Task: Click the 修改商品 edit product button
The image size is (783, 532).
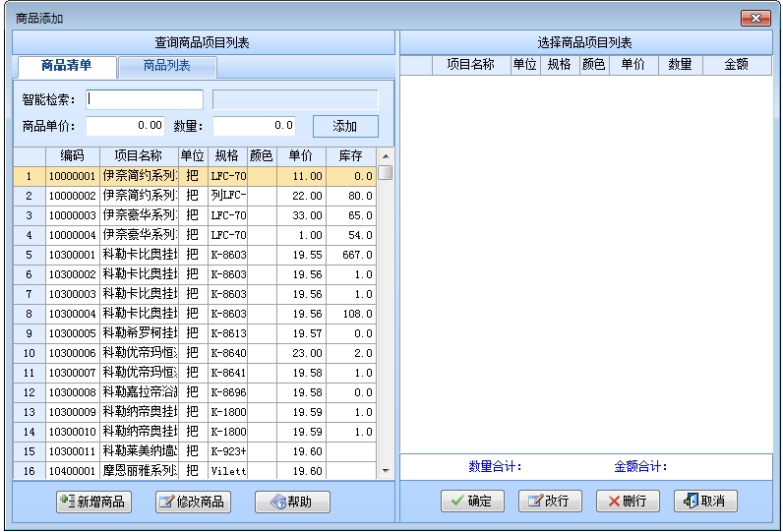Action: (193, 502)
